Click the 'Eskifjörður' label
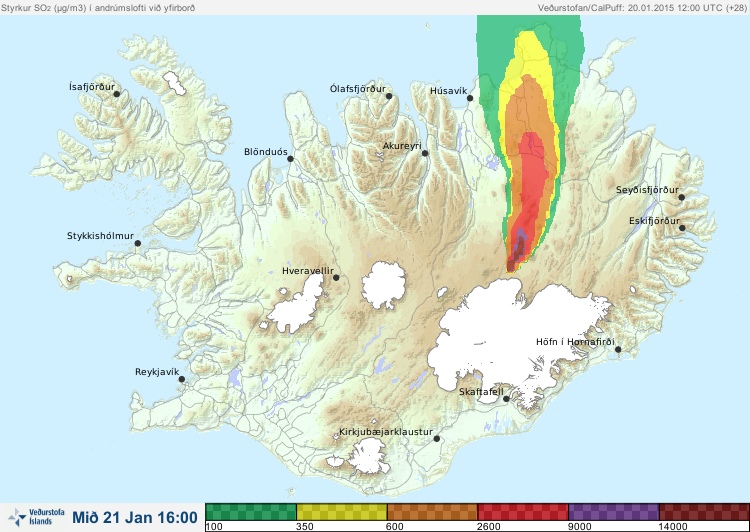750x532 pixels. [654, 221]
